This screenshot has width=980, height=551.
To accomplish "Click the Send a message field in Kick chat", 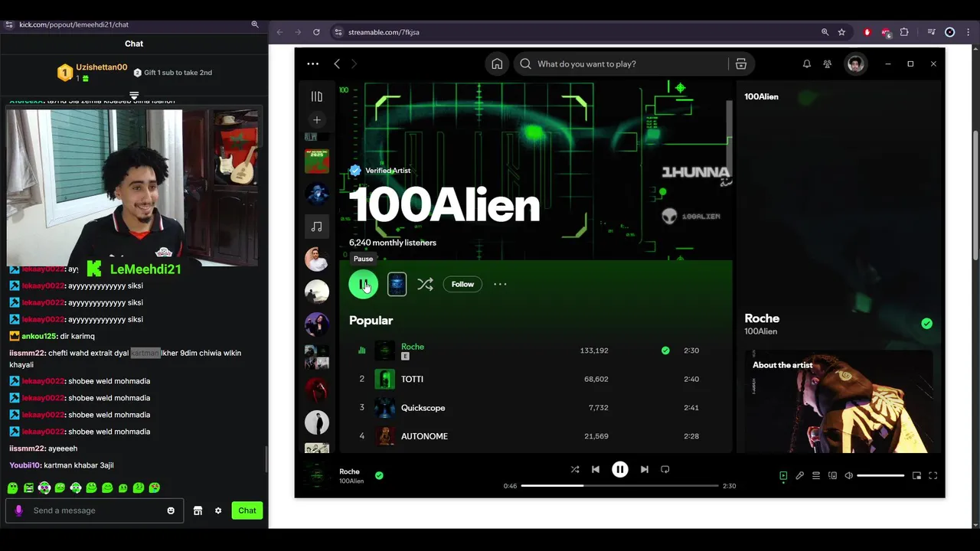I will coord(96,510).
